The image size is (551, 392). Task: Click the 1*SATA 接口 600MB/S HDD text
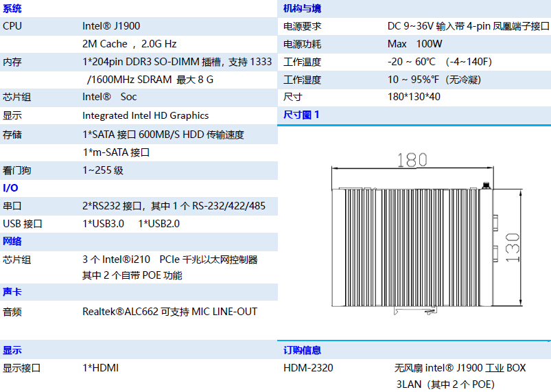coord(163,135)
